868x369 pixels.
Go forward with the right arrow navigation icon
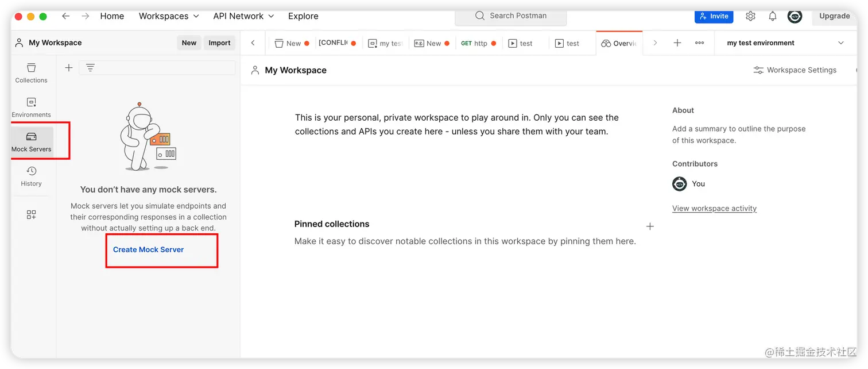[86, 16]
